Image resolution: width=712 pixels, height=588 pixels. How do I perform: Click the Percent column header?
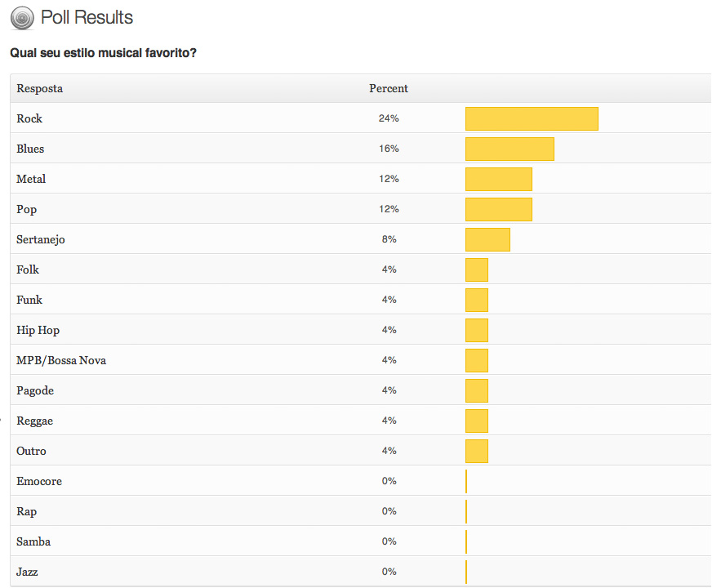coord(388,88)
